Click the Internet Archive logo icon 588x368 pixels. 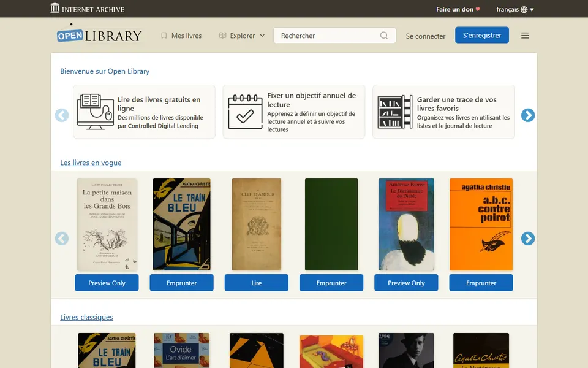(x=55, y=8)
